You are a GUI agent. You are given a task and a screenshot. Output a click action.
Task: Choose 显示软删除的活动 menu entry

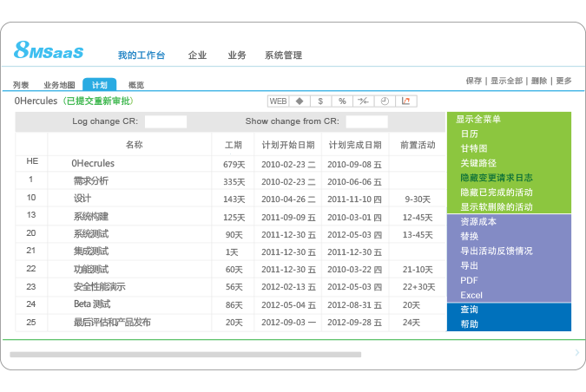point(497,206)
